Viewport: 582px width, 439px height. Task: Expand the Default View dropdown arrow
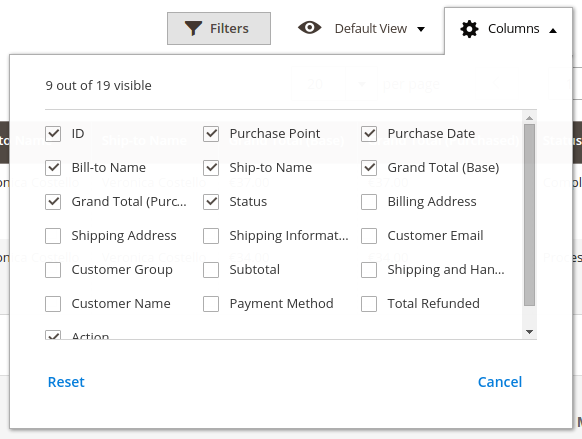(x=421, y=29)
